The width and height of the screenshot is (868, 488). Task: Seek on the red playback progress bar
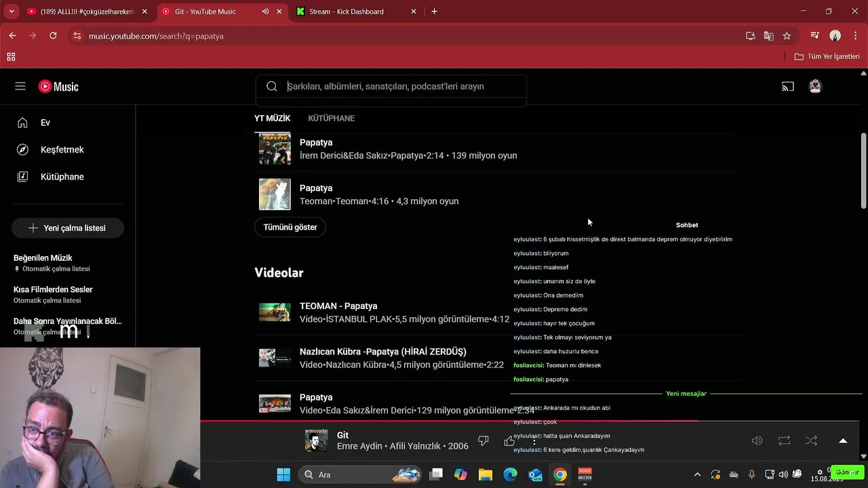[449, 421]
